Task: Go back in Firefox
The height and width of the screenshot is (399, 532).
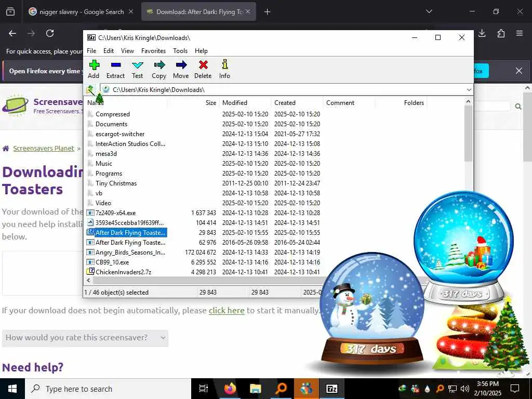Action: click(12, 33)
